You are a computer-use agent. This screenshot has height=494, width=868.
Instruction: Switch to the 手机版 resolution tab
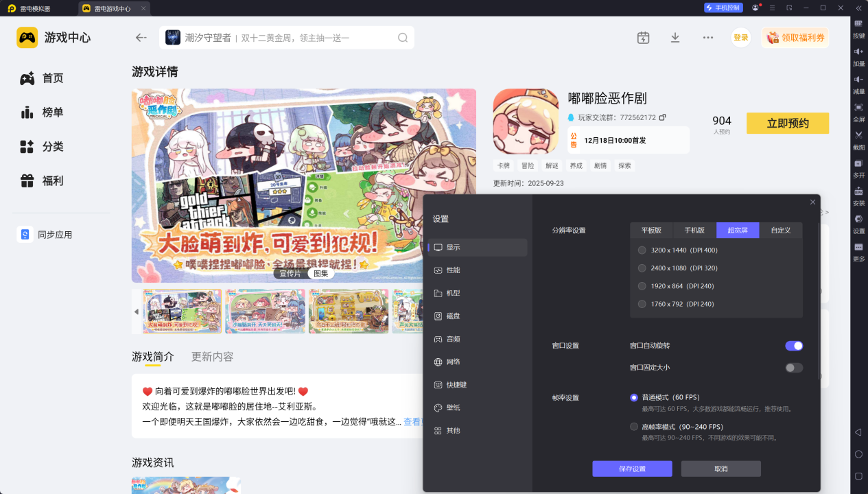tap(694, 231)
